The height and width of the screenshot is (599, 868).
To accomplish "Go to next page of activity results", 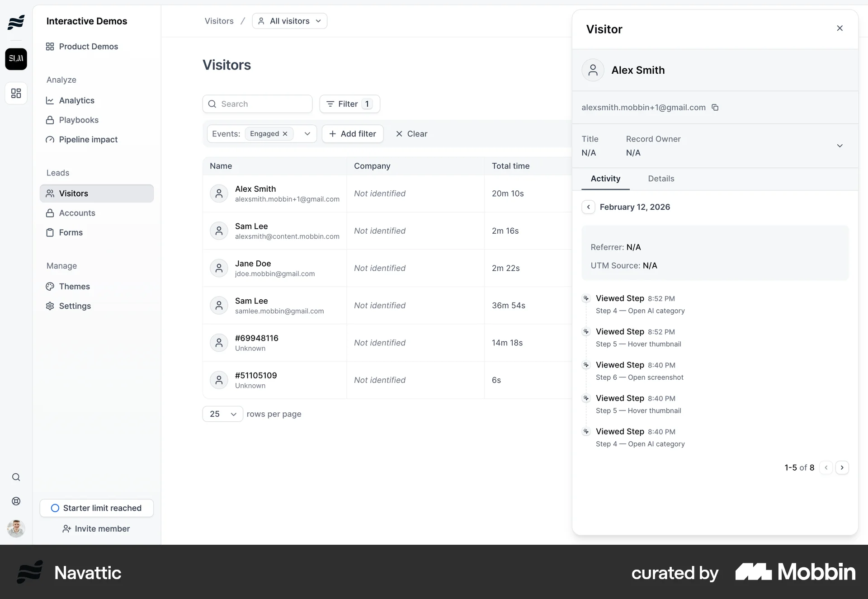I will pos(842,467).
